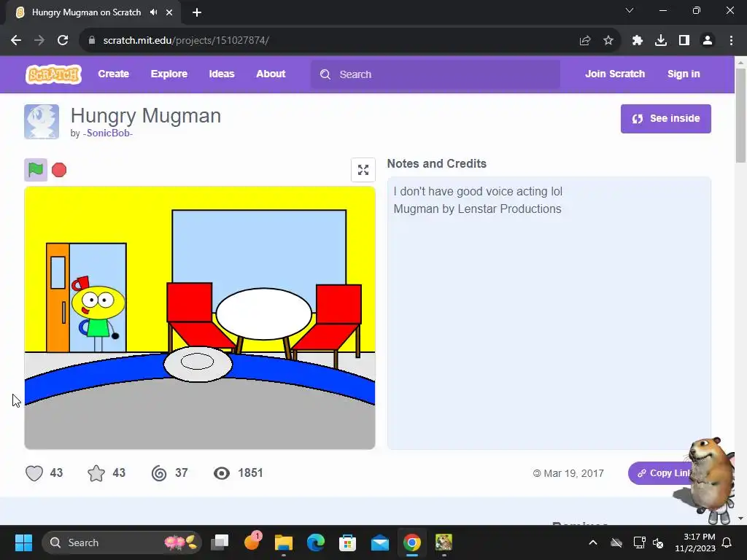Launch Microsoft Edge from the taskbar

point(315,542)
